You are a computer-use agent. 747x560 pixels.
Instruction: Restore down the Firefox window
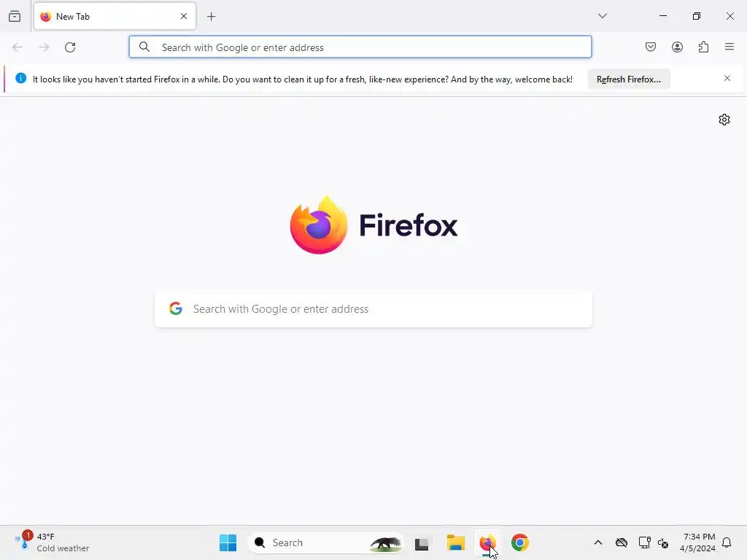697,16
